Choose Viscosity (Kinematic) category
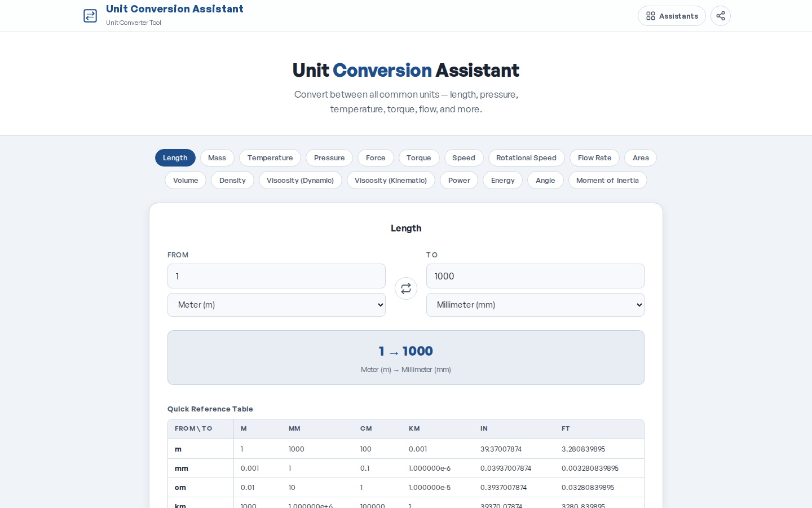 coord(391,181)
